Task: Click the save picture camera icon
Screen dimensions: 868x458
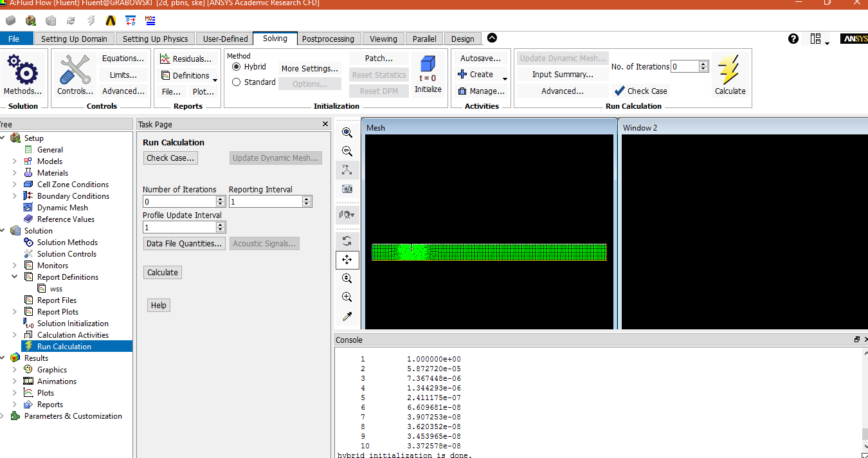Action: pyautogui.click(x=347, y=189)
